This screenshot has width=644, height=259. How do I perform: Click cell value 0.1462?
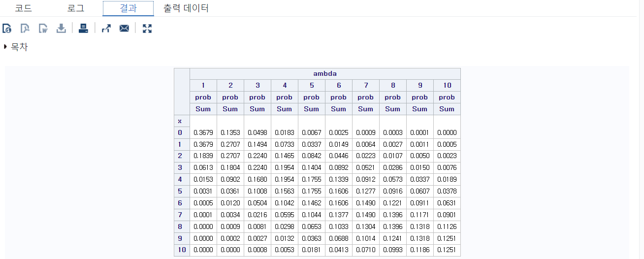(x=311, y=203)
